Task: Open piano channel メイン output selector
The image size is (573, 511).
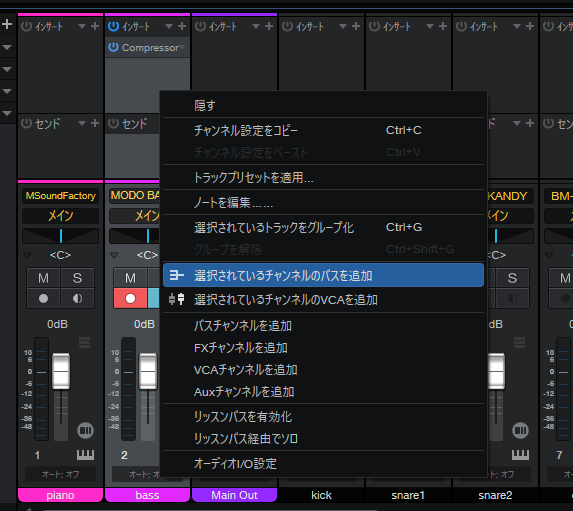Action: click(61, 216)
